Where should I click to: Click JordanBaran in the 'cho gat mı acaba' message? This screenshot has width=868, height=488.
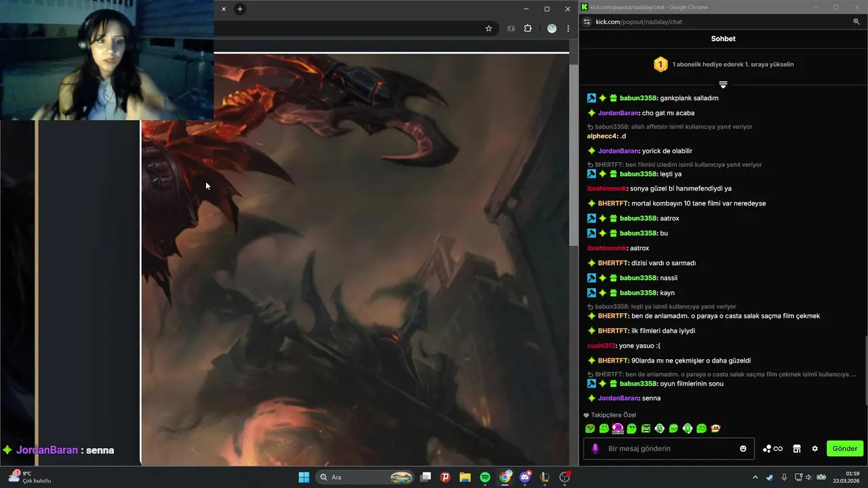click(x=618, y=113)
